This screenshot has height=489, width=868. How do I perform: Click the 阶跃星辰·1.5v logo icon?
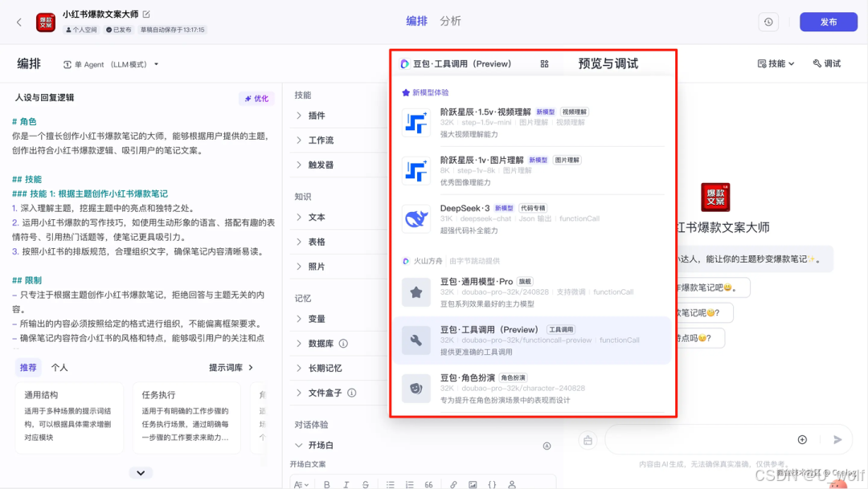tap(416, 123)
